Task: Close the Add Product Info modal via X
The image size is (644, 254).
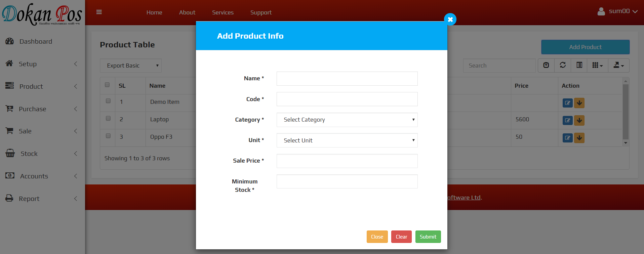Action: (x=450, y=19)
